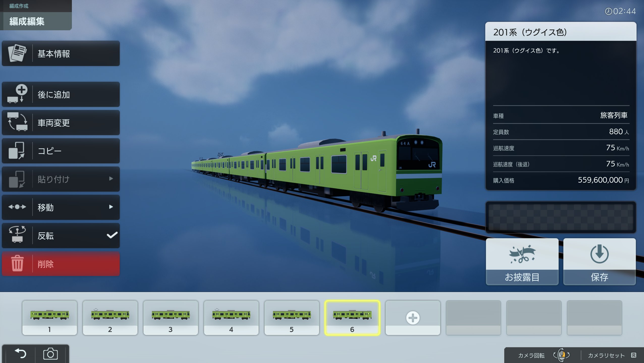Click the 反転 reverse car icon
The image size is (644, 363).
tap(17, 235)
